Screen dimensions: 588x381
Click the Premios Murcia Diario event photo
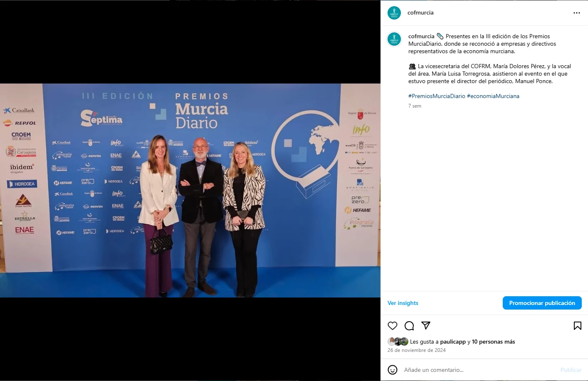coord(190,190)
